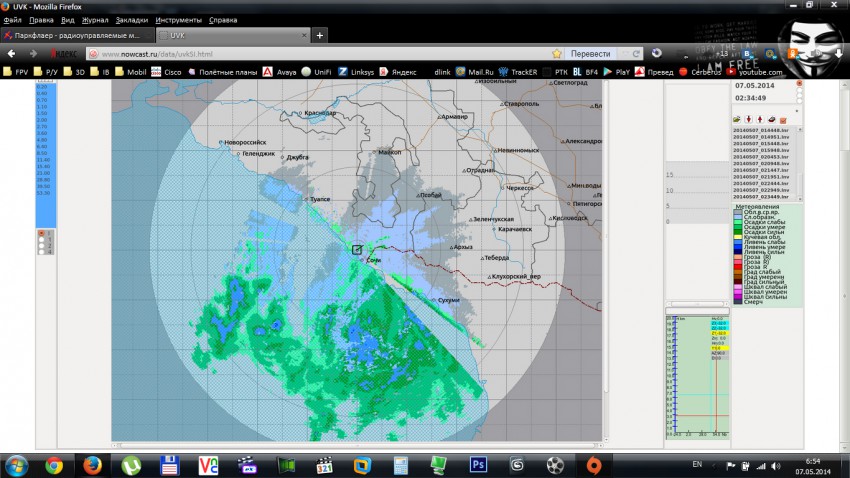Image resolution: width=850 pixels, height=478 pixels.
Task: Open the Закладки menu
Action: [131, 20]
